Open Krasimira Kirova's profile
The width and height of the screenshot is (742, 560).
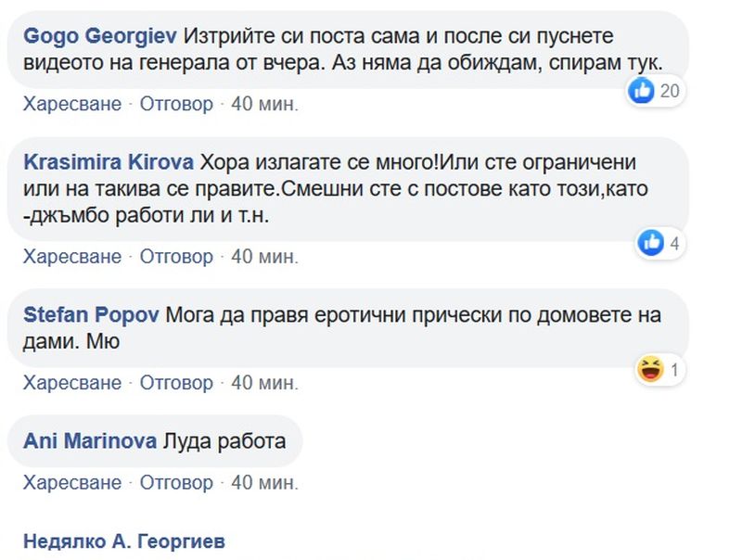tap(109, 162)
